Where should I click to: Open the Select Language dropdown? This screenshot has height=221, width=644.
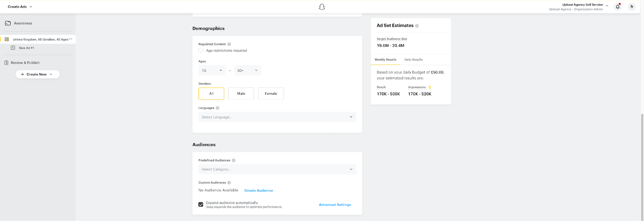(x=277, y=117)
